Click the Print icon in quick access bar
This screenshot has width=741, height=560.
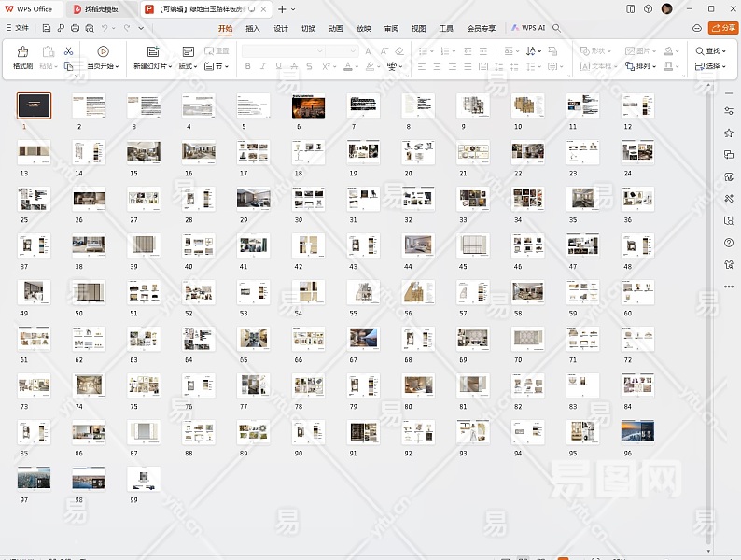[73, 28]
